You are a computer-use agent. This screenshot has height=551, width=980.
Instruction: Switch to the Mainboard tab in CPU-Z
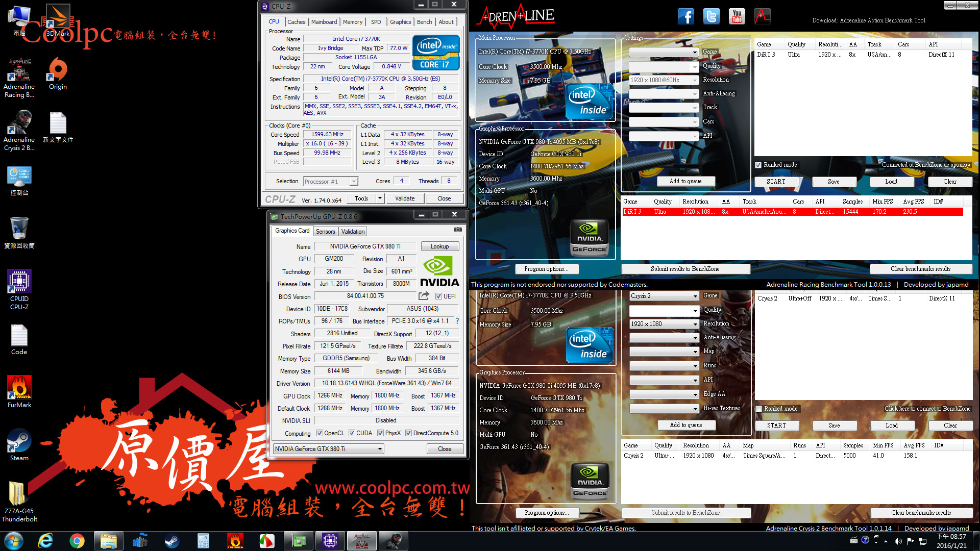(x=324, y=22)
